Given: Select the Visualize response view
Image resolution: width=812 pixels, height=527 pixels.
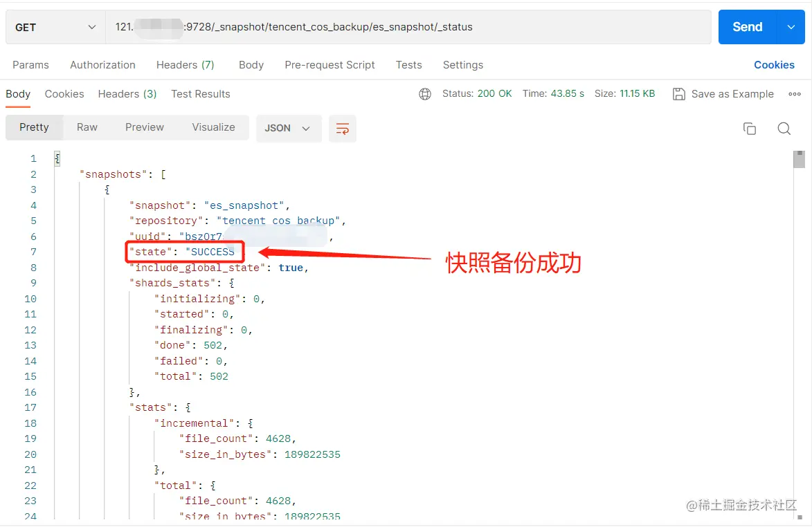Looking at the screenshot, I should click(x=213, y=127).
